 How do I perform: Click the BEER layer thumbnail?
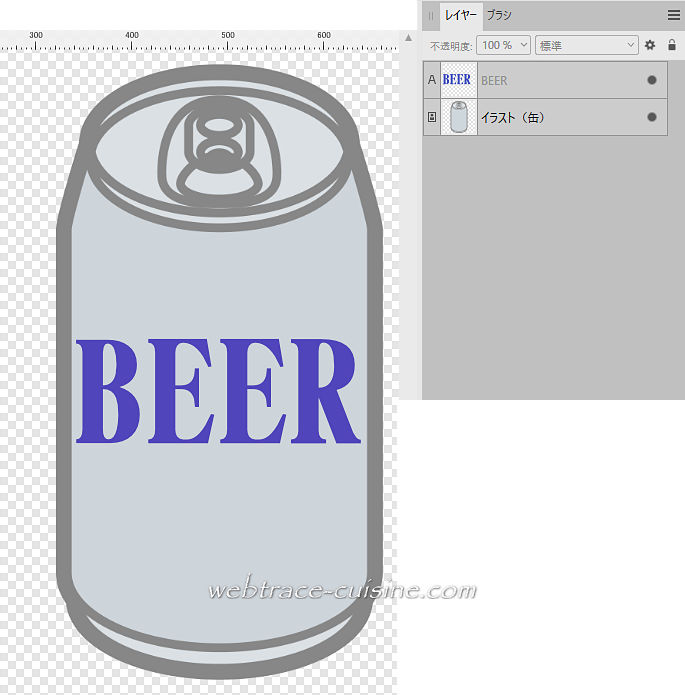(x=458, y=80)
